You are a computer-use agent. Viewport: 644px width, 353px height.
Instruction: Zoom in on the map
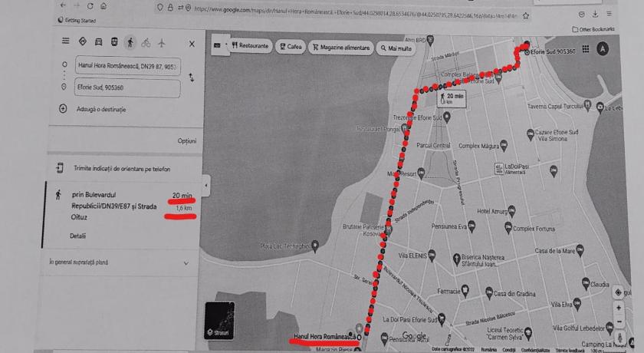coord(619,308)
